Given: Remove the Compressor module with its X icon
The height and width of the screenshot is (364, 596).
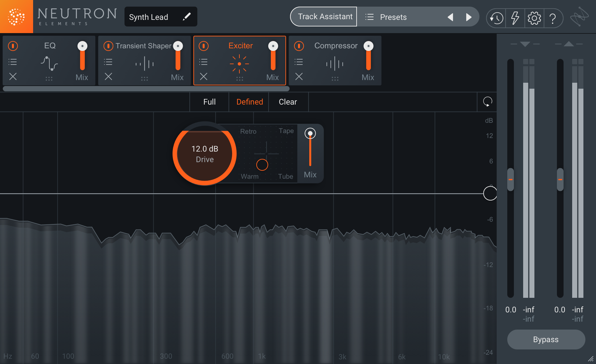Looking at the screenshot, I should (x=299, y=76).
